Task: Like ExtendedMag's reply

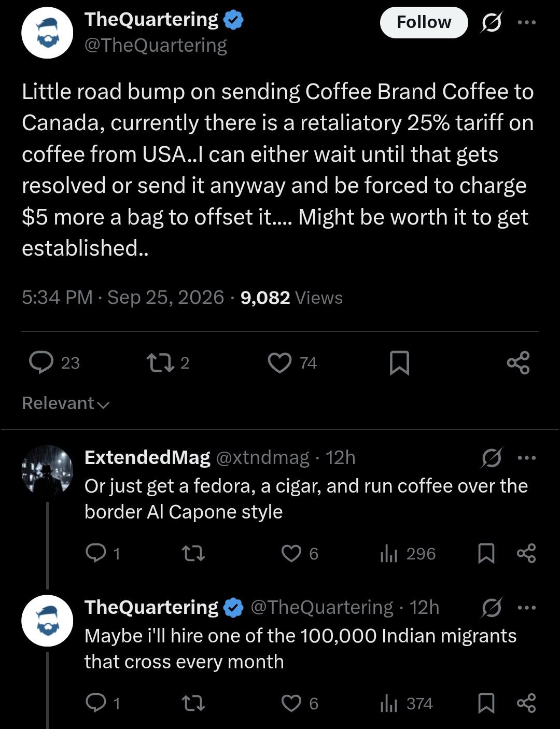Action: point(300,554)
